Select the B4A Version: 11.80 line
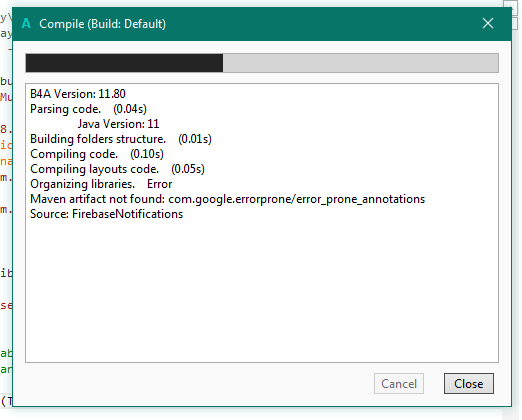The width and height of the screenshot is (522, 420). pyautogui.click(x=78, y=94)
